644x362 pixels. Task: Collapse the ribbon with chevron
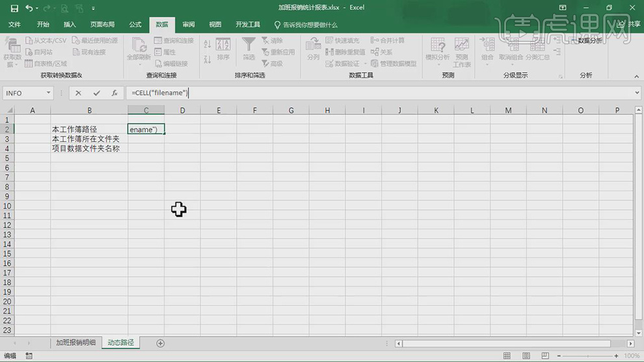click(637, 76)
